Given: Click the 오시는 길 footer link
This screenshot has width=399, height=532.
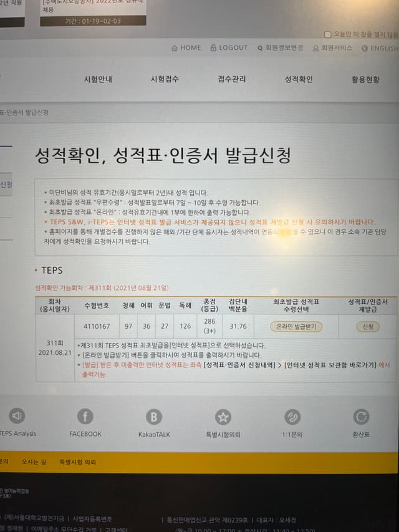Looking at the screenshot, I should click(34, 462).
